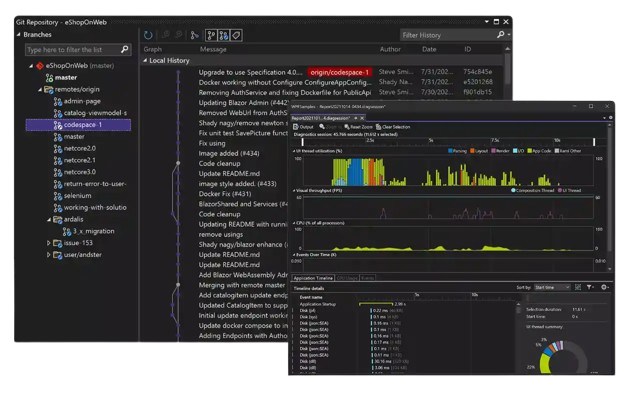631x395 pixels.
Task: Select the netcore3.0 branch
Action: coord(75,172)
